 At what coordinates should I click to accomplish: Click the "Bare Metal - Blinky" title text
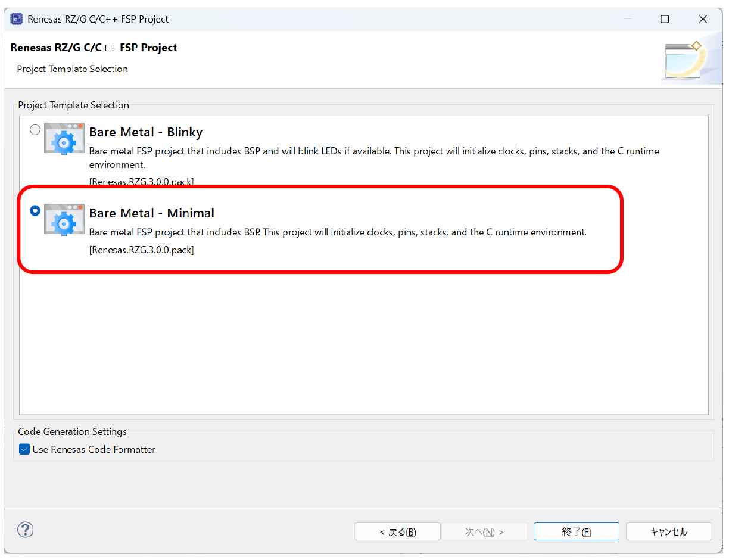point(146,132)
